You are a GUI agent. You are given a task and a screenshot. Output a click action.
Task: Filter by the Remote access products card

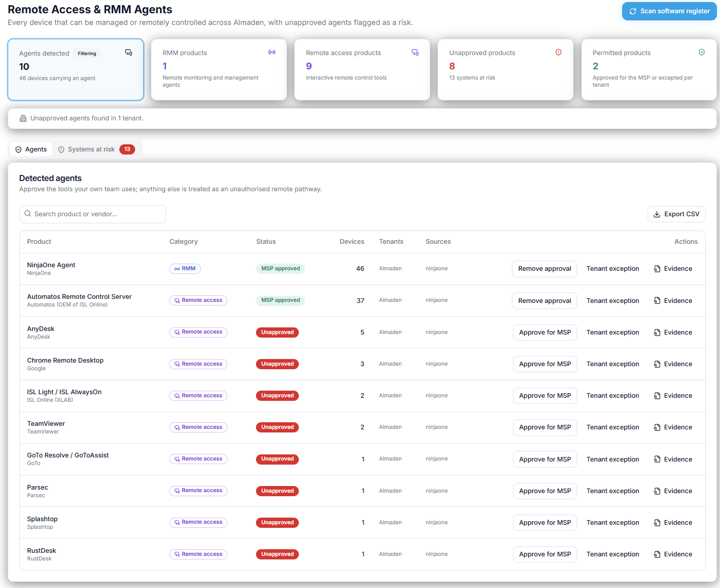(362, 69)
